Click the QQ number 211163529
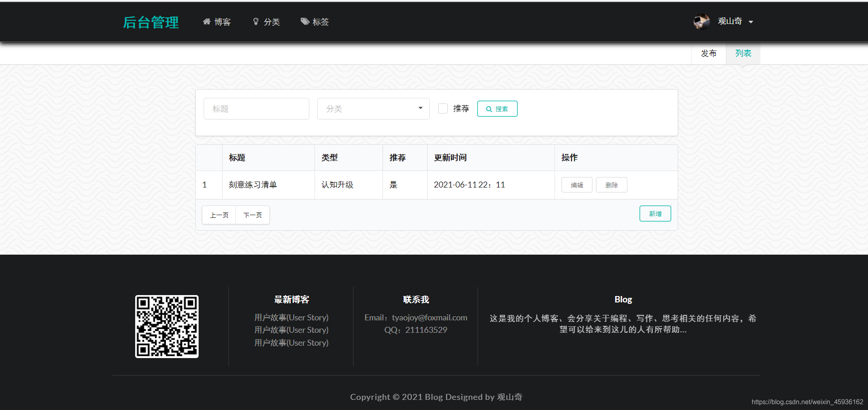 coord(426,330)
